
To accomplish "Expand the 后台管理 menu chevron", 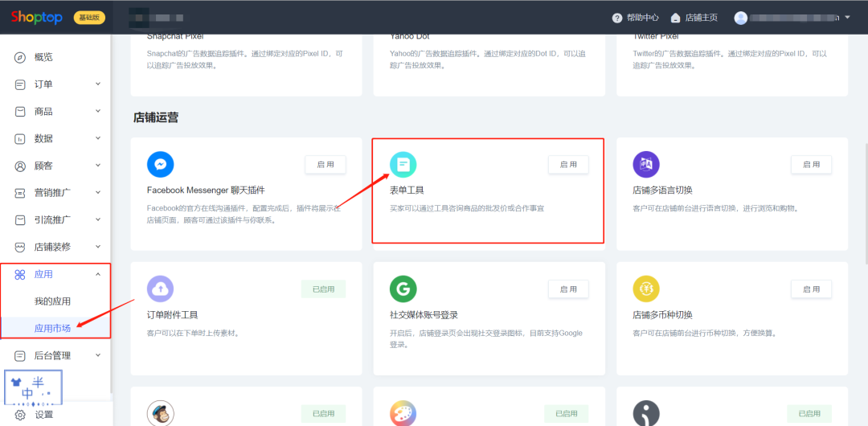I will point(98,355).
